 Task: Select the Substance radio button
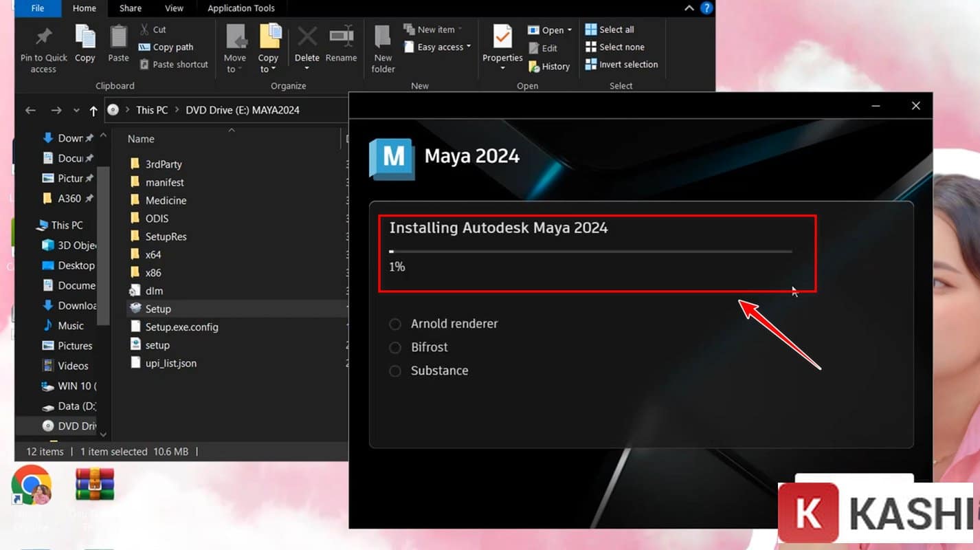[x=395, y=371]
